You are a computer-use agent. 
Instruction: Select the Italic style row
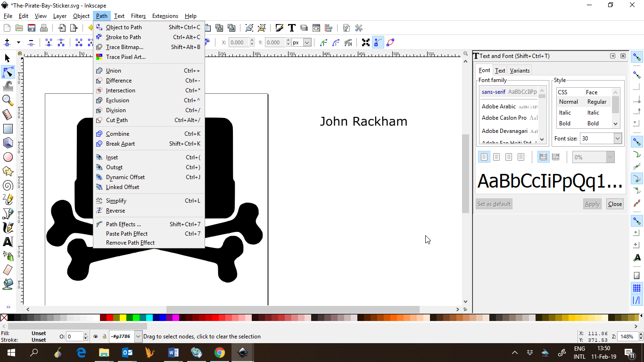coord(584,113)
